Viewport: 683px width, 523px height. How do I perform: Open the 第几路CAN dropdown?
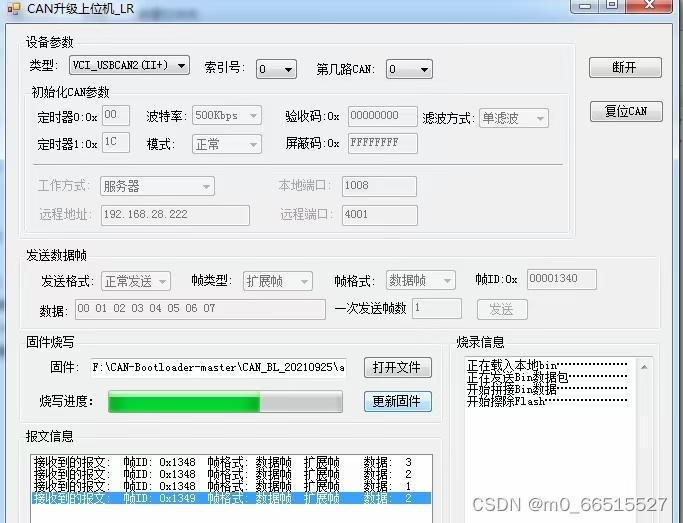click(409, 69)
